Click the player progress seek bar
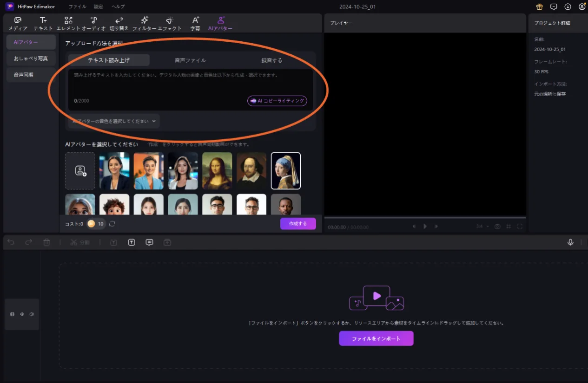The width and height of the screenshot is (588, 383). point(425,217)
